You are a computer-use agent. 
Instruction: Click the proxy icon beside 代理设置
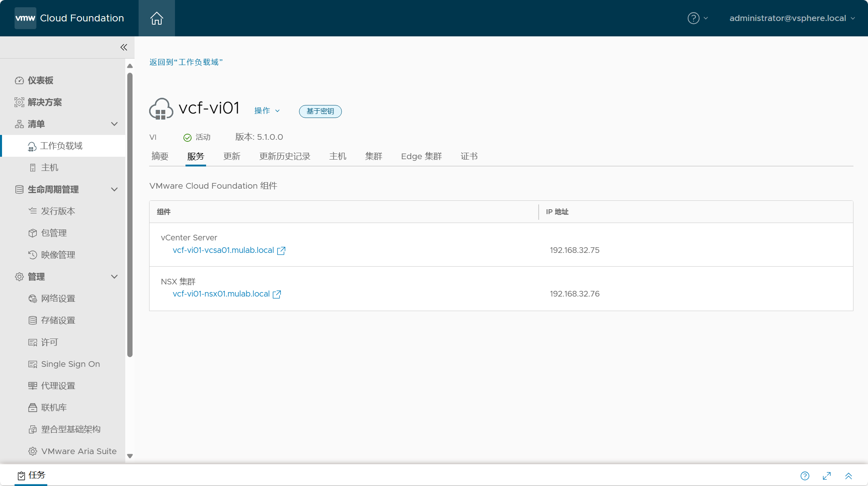coord(33,386)
